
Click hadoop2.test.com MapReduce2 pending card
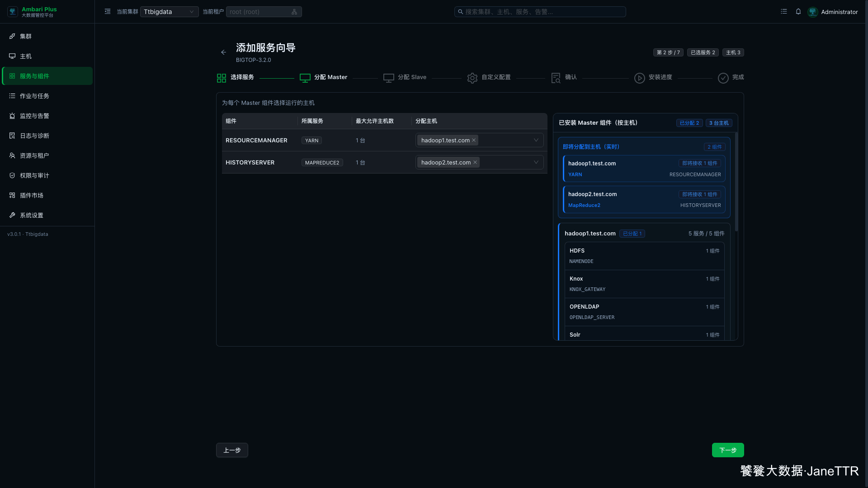coord(644,199)
